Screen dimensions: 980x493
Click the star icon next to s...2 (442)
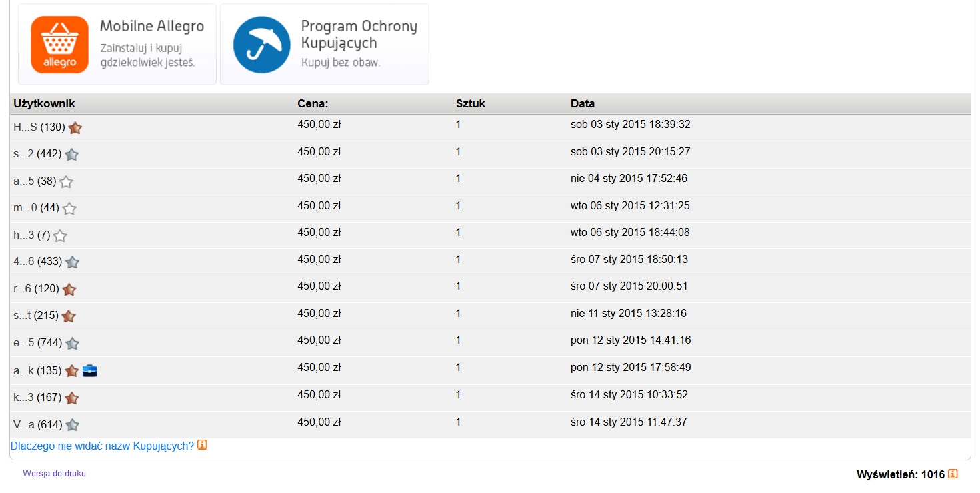click(x=71, y=155)
